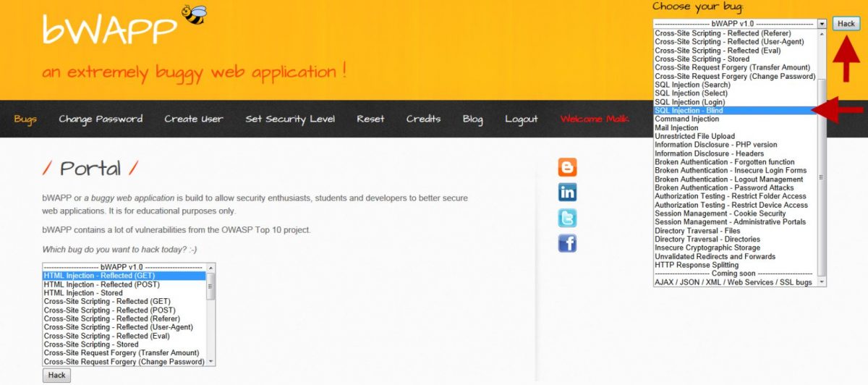Select HTML Injection - Stored in Portal list
This screenshot has width=868, height=385.
point(124,293)
